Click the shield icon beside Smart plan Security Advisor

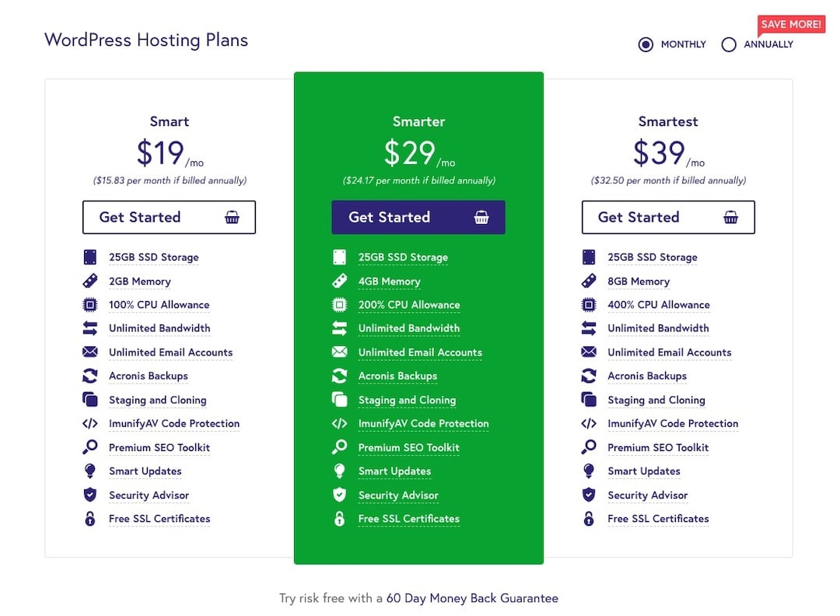point(90,495)
